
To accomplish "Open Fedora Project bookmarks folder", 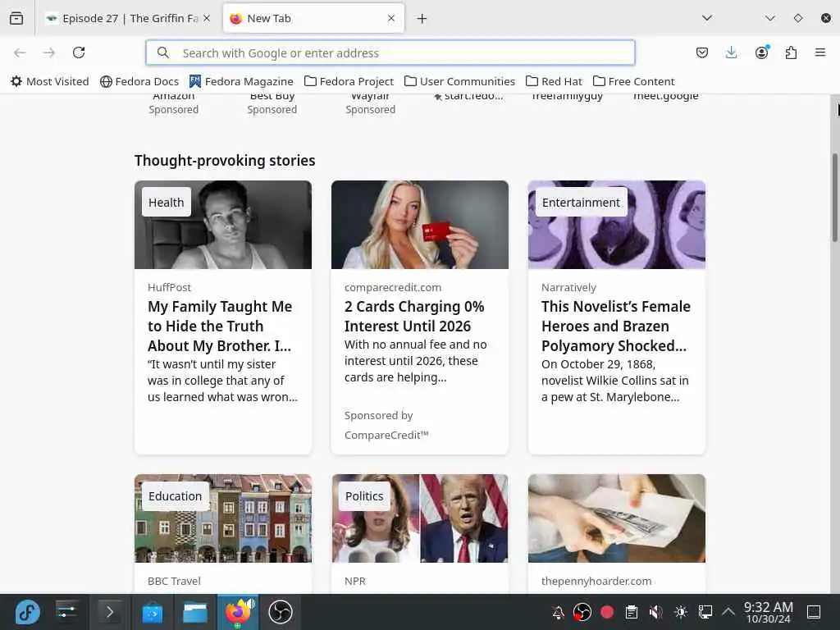I will pos(349,81).
